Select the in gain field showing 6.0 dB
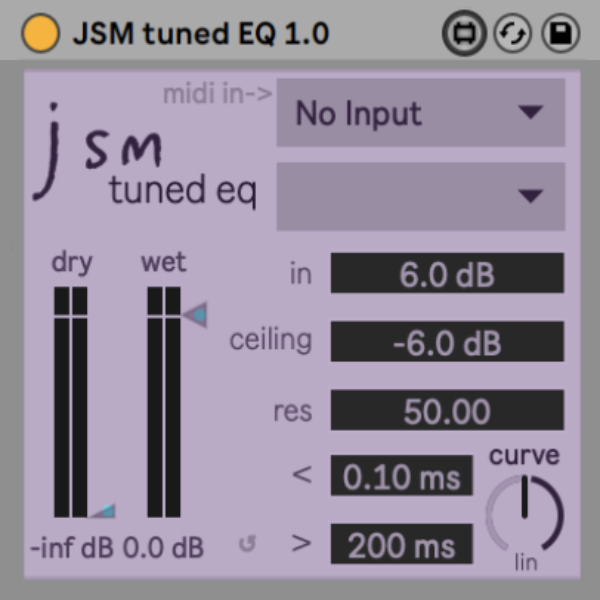This screenshot has width=600, height=600. [x=447, y=274]
